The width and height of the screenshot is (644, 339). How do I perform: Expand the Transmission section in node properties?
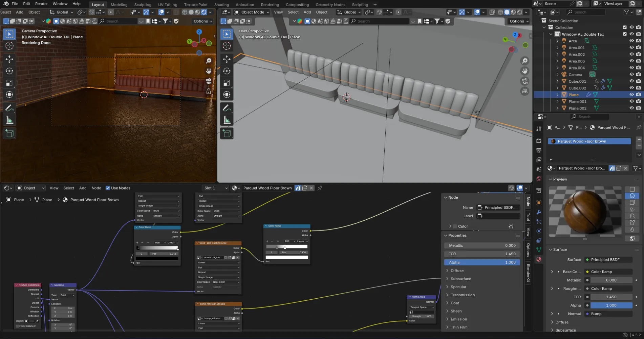tap(463, 295)
